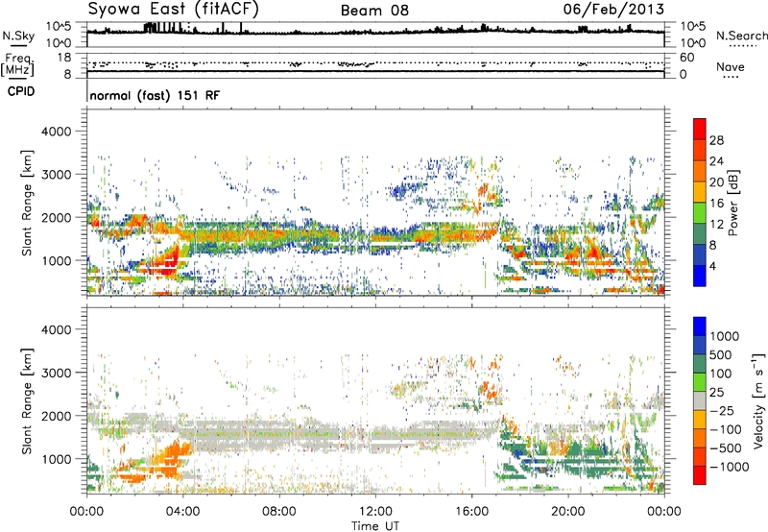The image size is (768, 532).
Task: Click the '500' velocity colorbar tick
Action: point(721,355)
